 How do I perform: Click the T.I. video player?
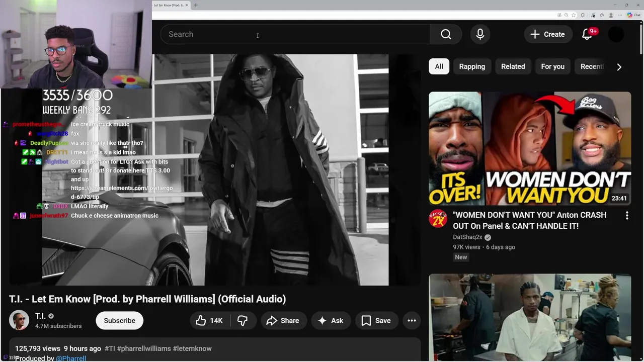pos(215,170)
